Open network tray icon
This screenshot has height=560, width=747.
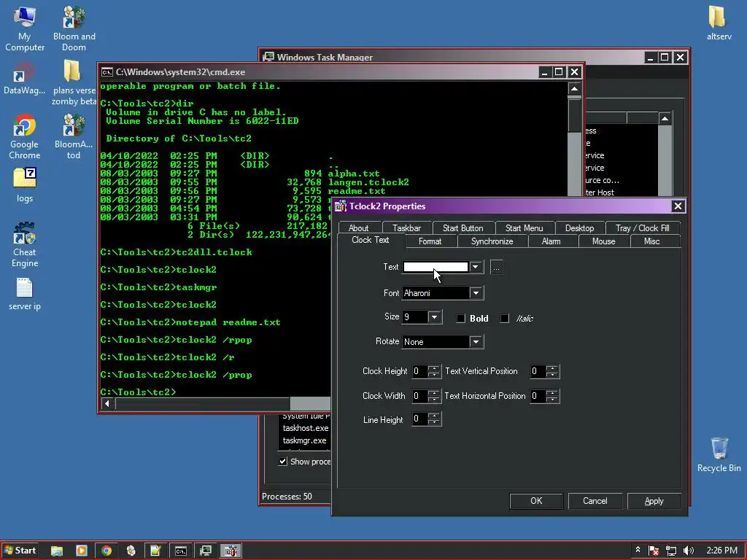click(671, 551)
